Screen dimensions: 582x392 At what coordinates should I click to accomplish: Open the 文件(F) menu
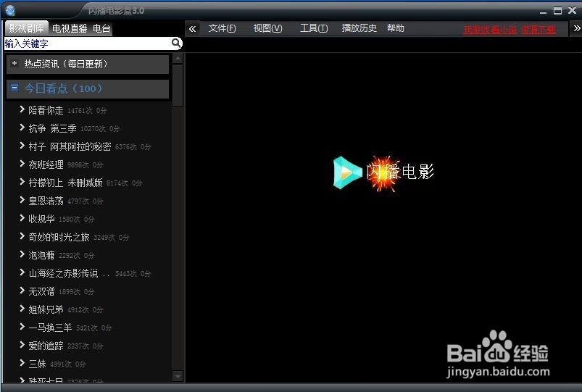point(222,28)
